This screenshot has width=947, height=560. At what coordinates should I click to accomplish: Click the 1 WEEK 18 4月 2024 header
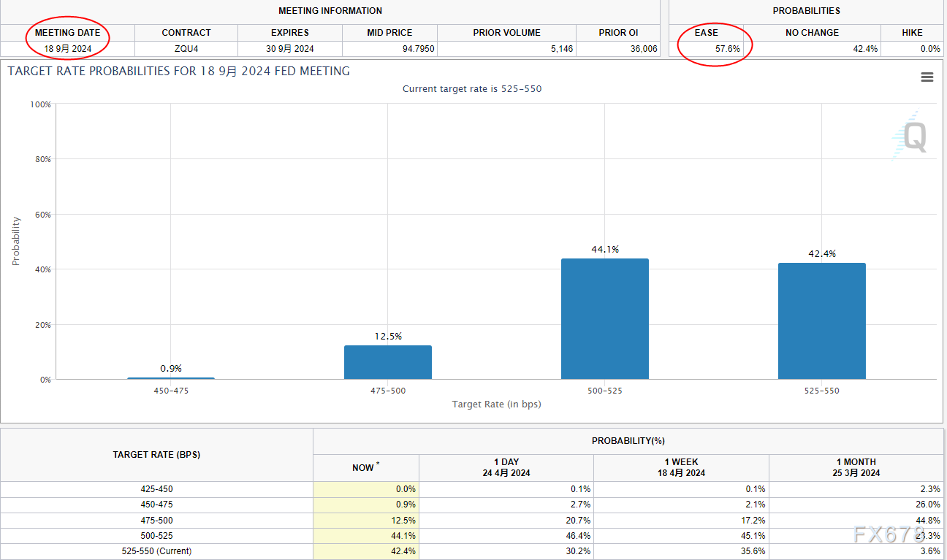point(681,467)
